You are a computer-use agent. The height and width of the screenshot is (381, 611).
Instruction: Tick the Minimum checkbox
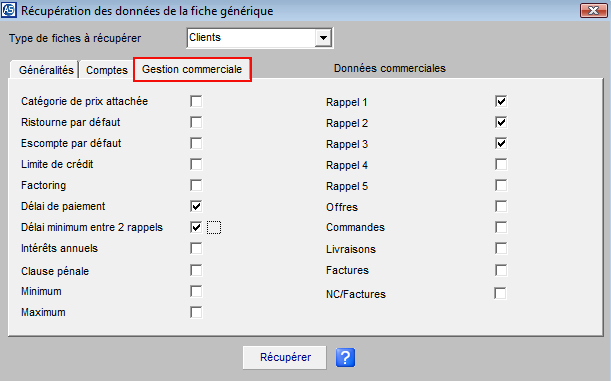click(196, 291)
